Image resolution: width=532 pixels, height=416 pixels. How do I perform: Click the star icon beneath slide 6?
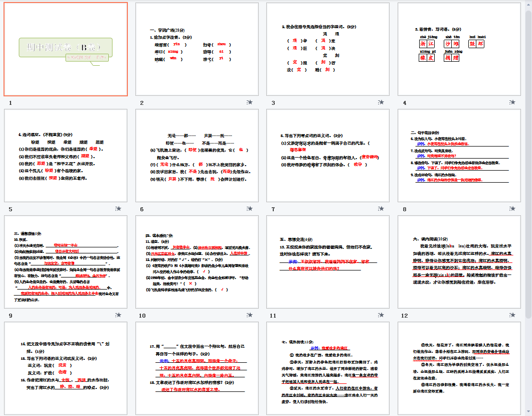pos(250,209)
